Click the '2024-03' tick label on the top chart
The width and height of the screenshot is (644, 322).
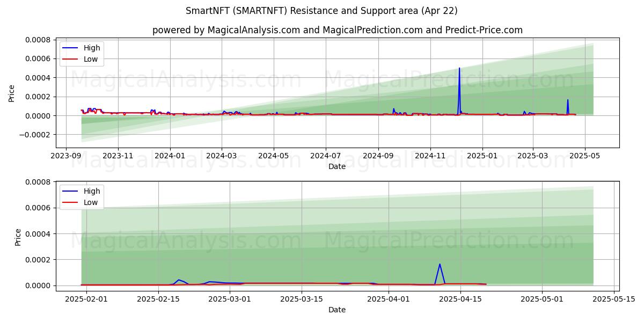(x=222, y=156)
